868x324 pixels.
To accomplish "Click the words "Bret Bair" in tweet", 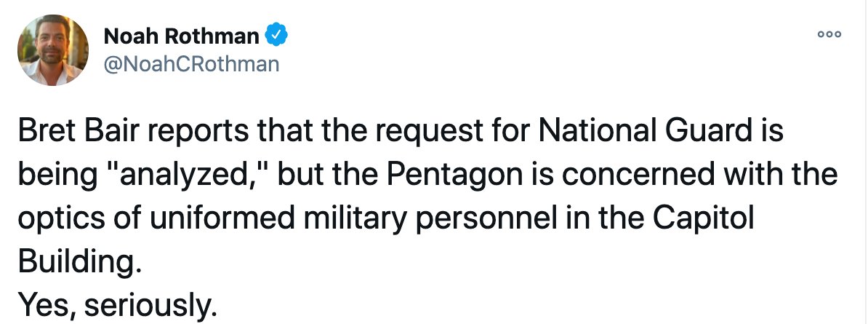I will click(74, 132).
